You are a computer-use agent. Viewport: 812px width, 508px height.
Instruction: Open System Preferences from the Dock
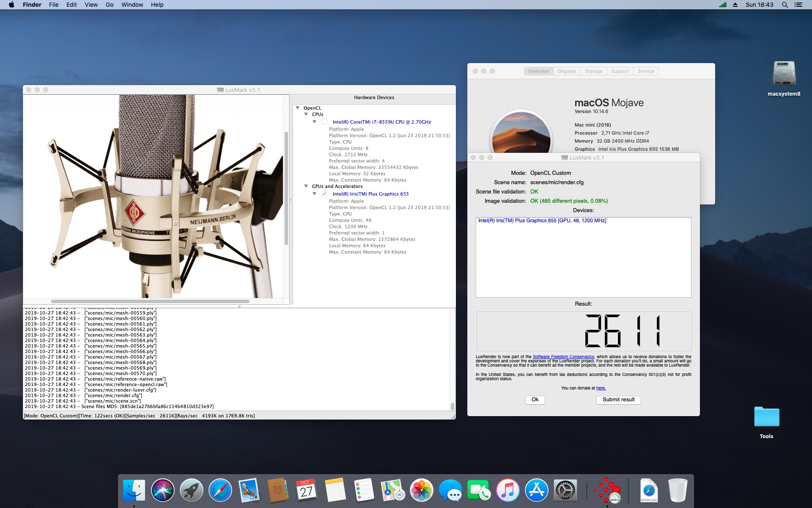pyautogui.click(x=565, y=490)
